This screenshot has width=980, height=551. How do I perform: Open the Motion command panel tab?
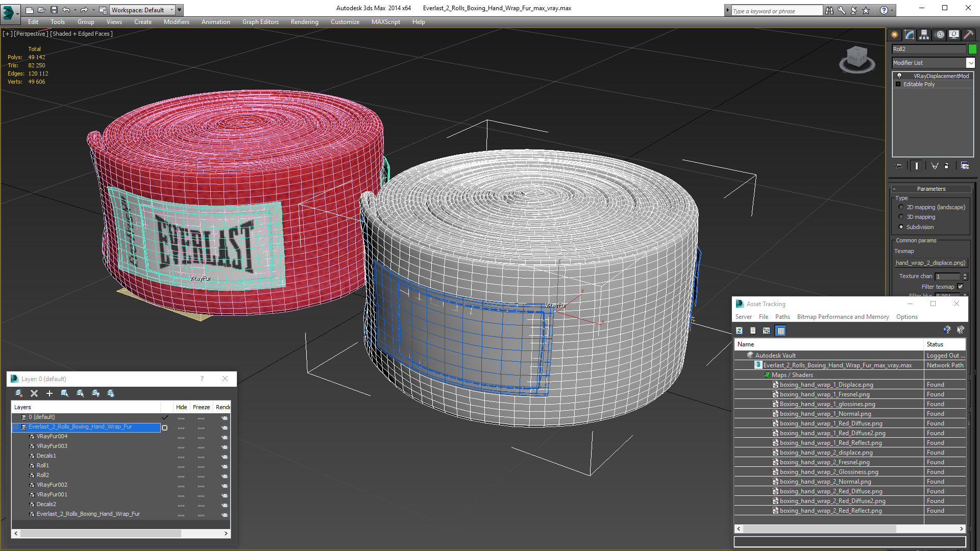(x=940, y=35)
